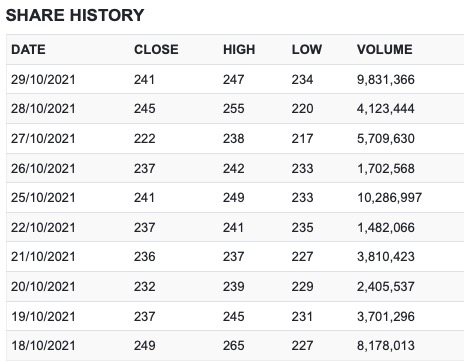Click the VOLUME column header
Image resolution: width=464 pixels, height=362 pixels.
click(385, 50)
